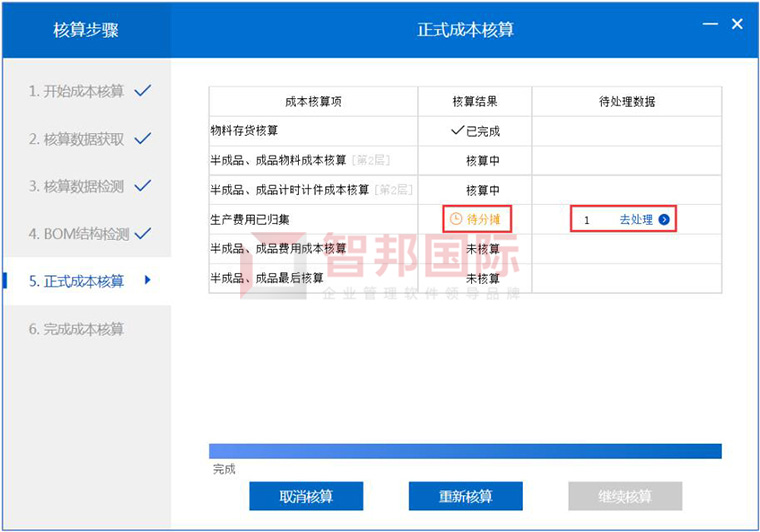Click the 正式成本核算 title bar text
The image size is (760, 532).
pyautogui.click(x=465, y=30)
